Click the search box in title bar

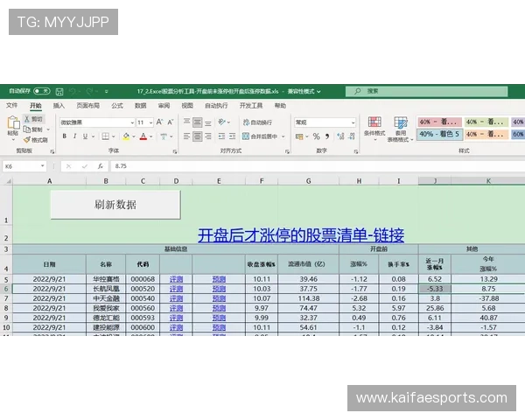point(427,91)
